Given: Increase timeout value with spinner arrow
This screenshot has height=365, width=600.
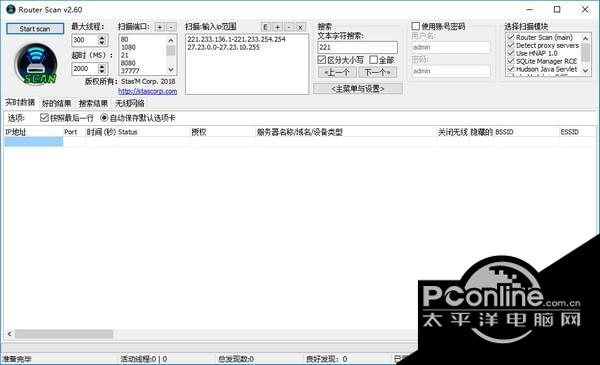Looking at the screenshot, I should click(102, 66).
